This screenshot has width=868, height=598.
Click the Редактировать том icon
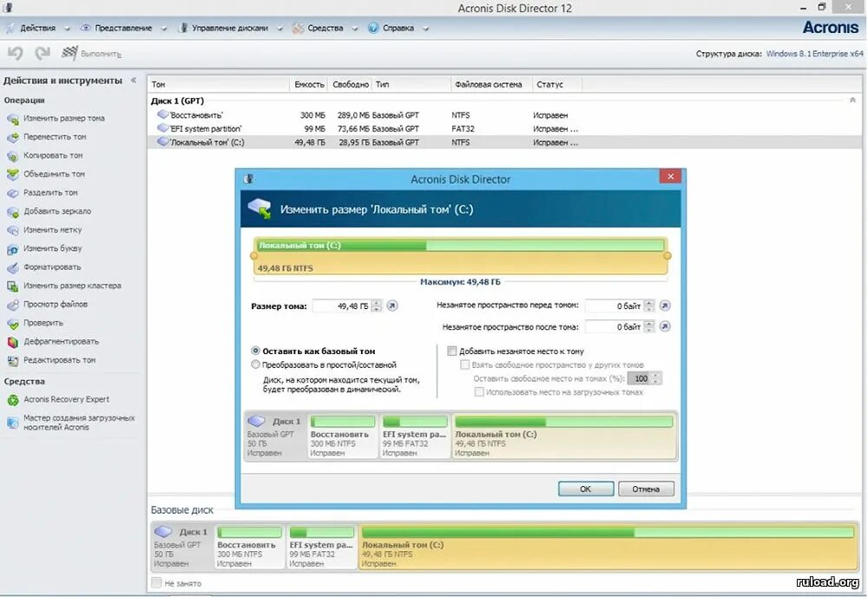click(13, 360)
